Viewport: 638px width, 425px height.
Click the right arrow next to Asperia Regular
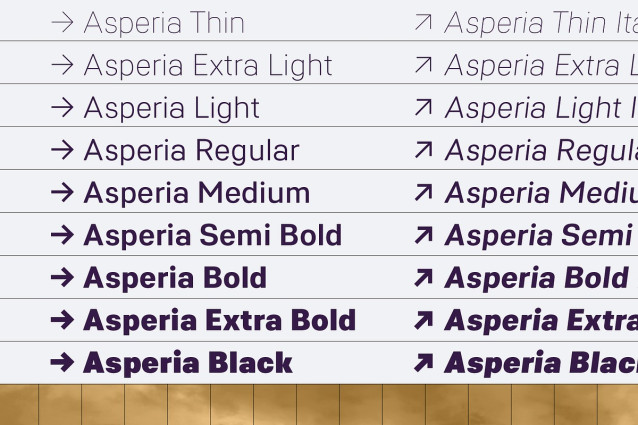[x=62, y=151]
